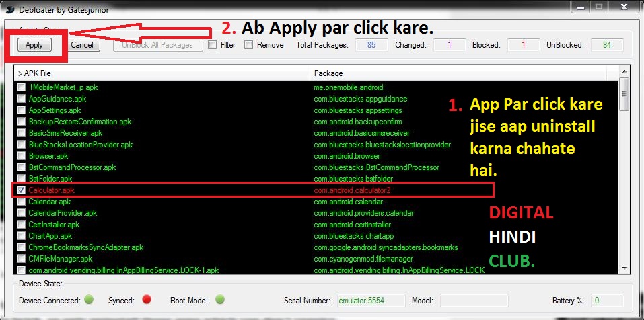Select package com.android.certinstaller
644x320 pixels.
353,225
